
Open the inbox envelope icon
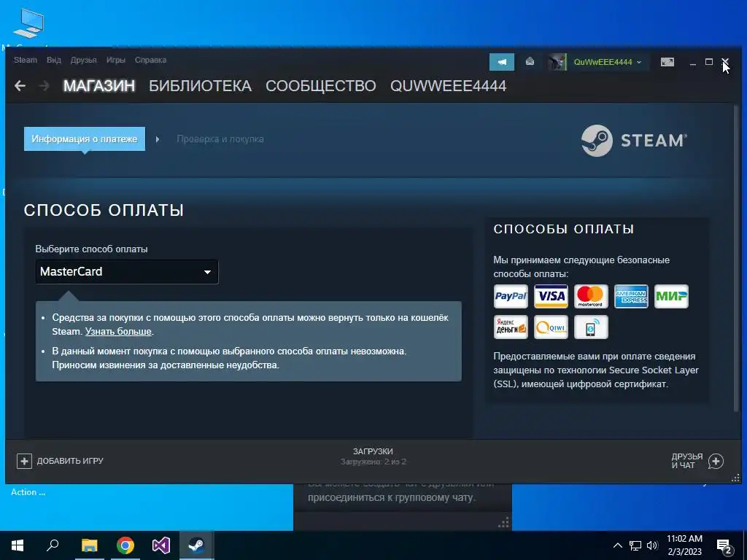530,62
